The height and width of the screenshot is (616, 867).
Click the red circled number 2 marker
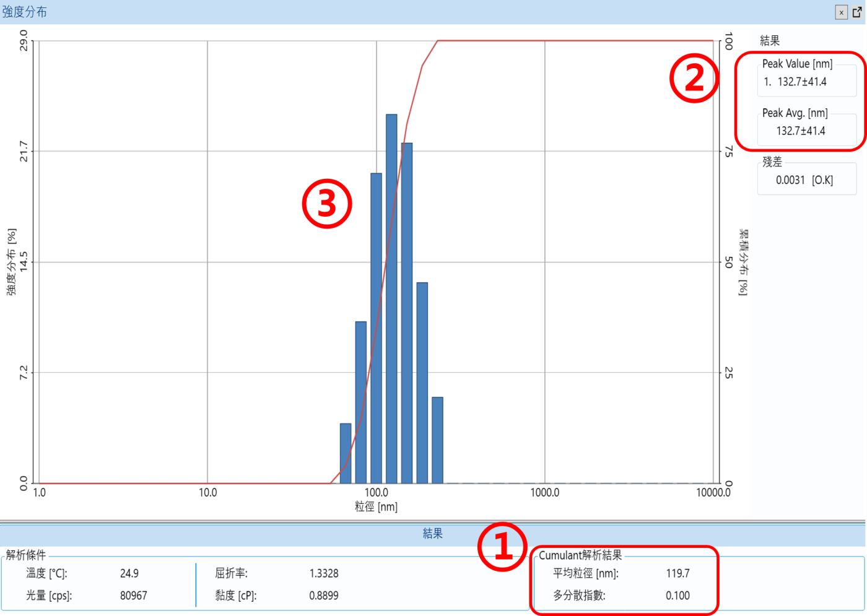point(694,78)
